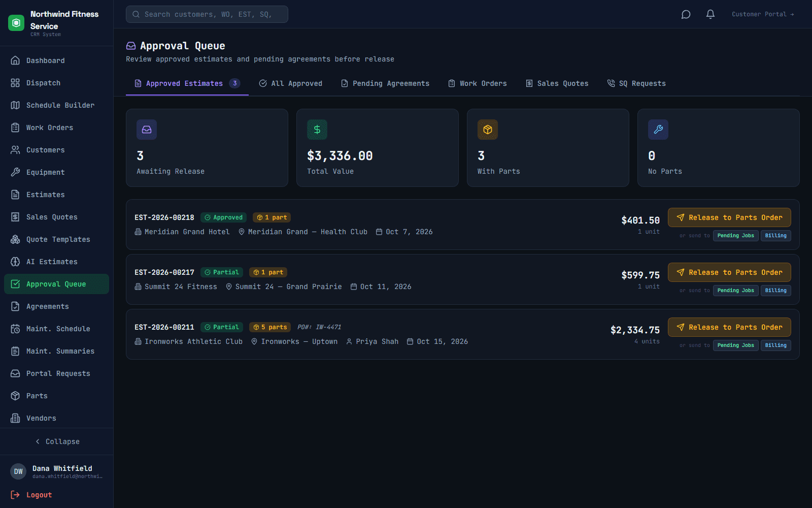Viewport: 812px width, 508px height.
Task: Click the Dispatch grid icon
Action: pos(15,83)
